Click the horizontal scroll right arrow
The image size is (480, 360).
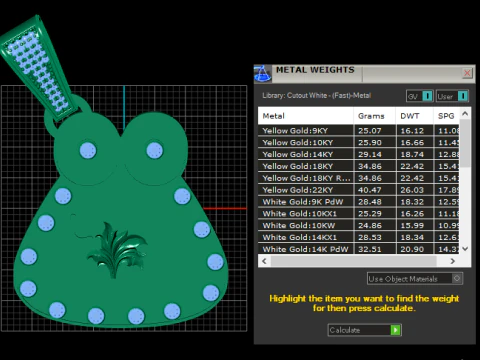pyautogui.click(x=453, y=261)
